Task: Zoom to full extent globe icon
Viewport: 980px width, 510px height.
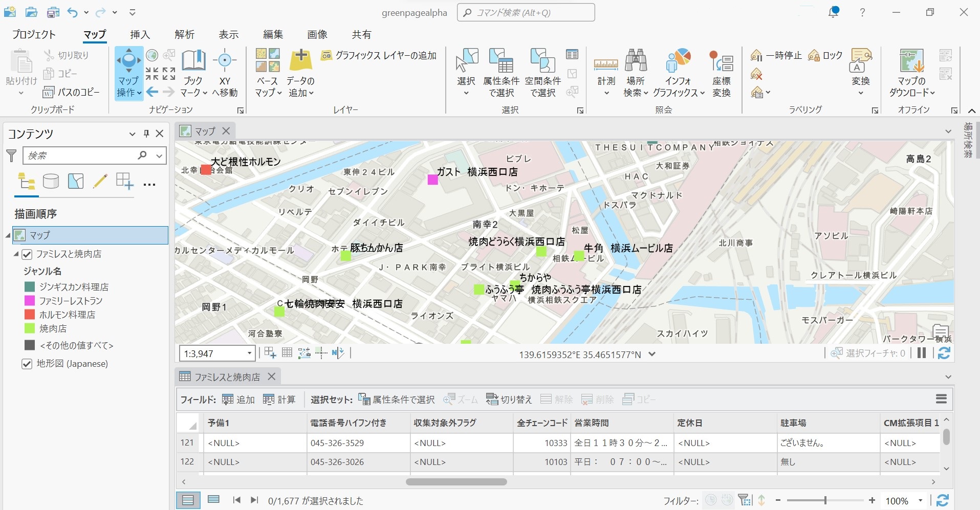Action: coord(152,55)
